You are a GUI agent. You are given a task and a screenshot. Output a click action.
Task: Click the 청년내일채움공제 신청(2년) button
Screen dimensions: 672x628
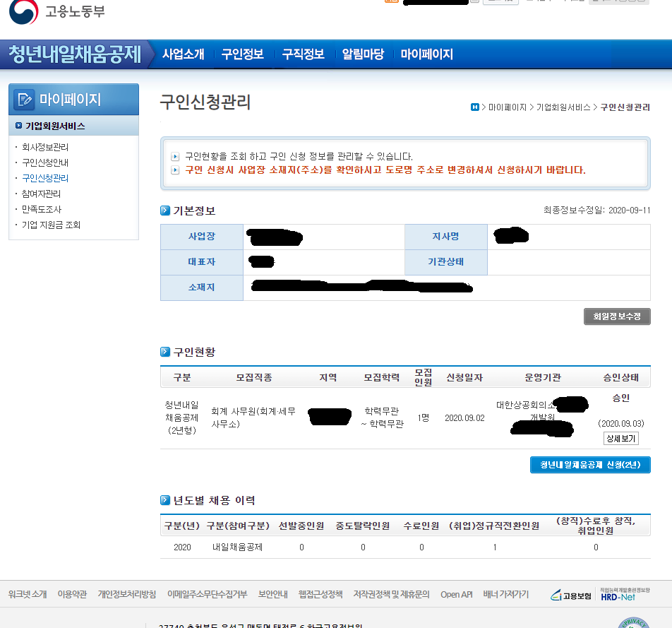coord(590,465)
